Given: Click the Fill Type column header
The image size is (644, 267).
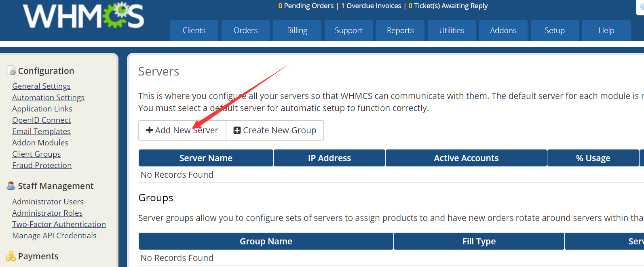Looking at the screenshot, I should point(479,241).
